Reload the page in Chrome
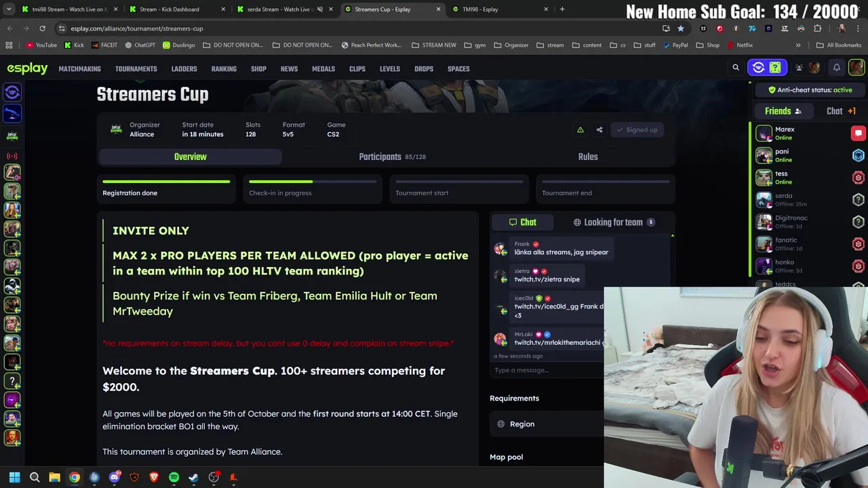 coord(42,28)
